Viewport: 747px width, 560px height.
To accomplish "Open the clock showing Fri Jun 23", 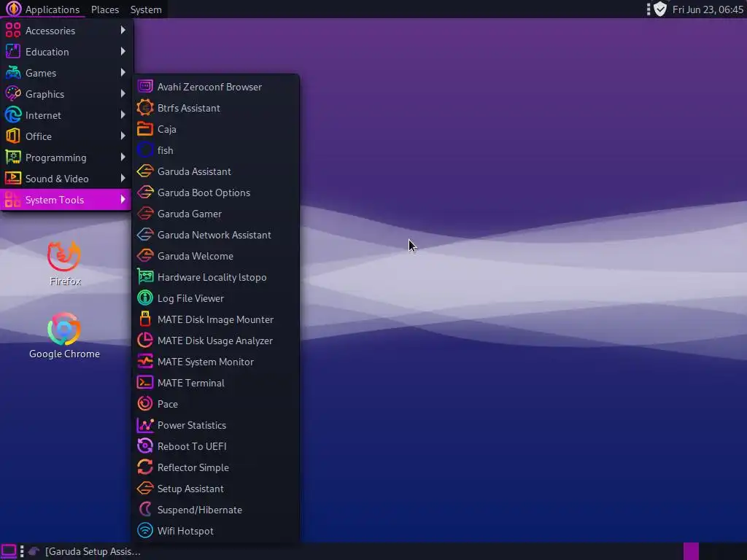I will coord(708,9).
